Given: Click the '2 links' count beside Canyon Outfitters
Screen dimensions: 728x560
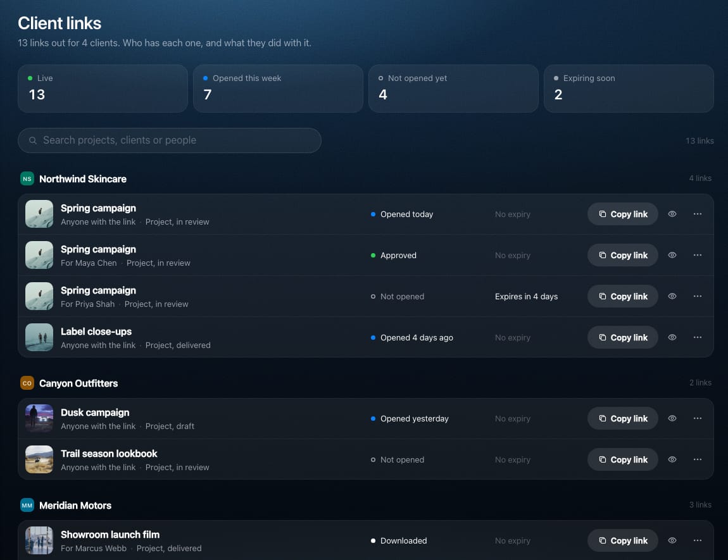Looking at the screenshot, I should pyautogui.click(x=700, y=382).
